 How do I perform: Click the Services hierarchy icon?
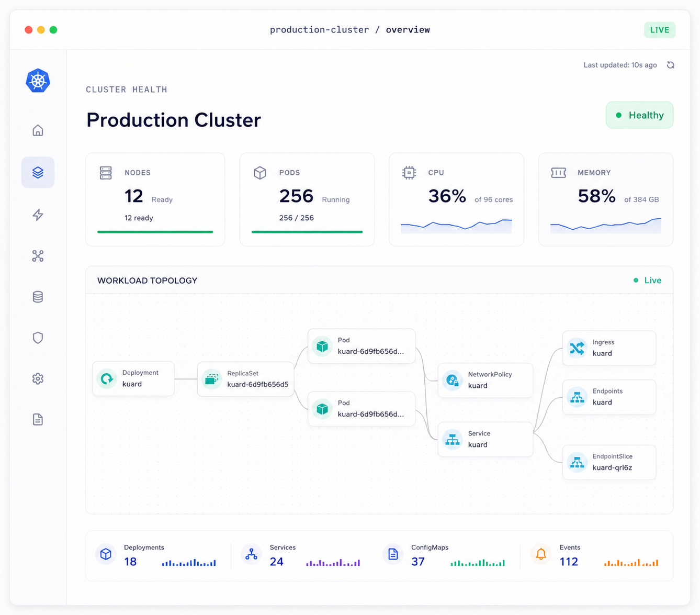[251, 554]
